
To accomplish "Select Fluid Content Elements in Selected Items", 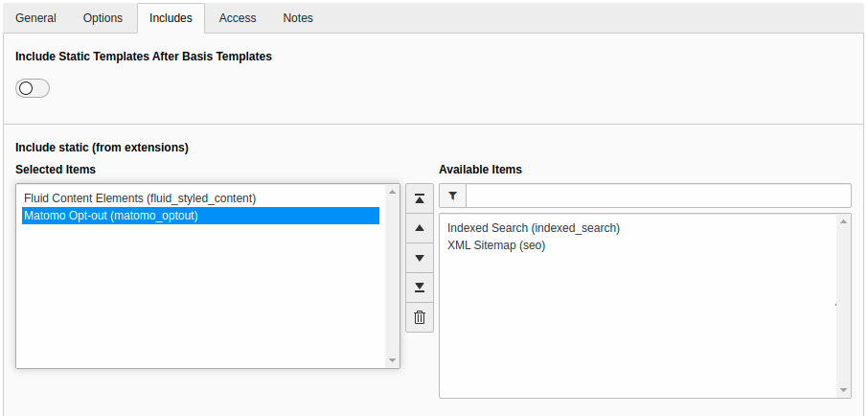I will click(200, 198).
